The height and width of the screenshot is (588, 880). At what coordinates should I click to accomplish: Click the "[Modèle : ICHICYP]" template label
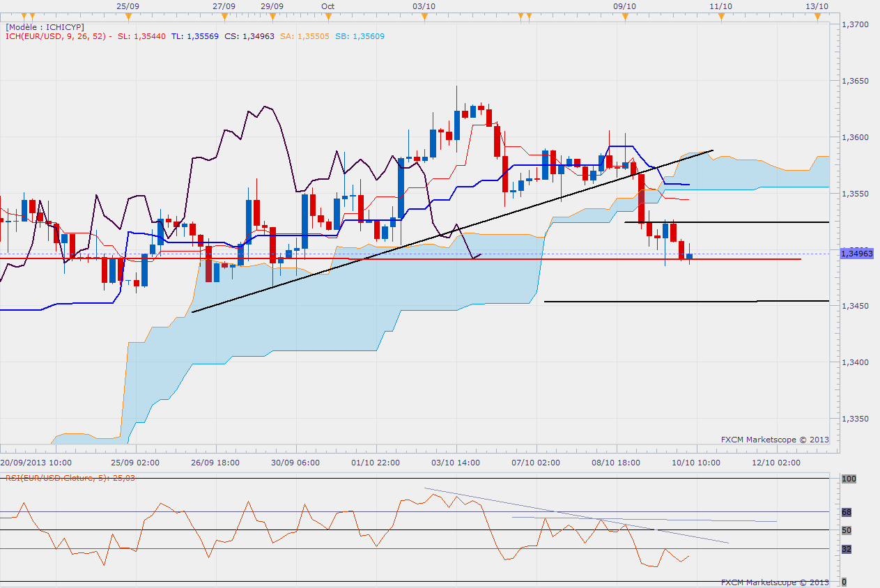click(x=44, y=27)
